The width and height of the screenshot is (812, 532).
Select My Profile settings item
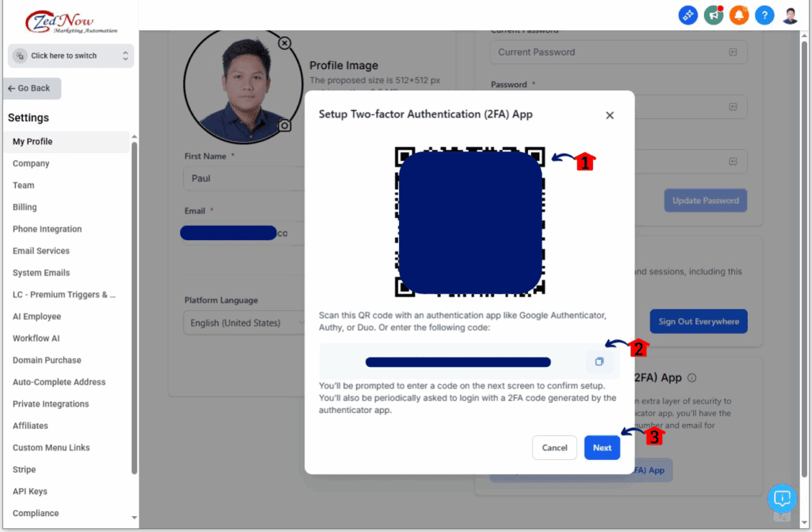(x=67, y=141)
